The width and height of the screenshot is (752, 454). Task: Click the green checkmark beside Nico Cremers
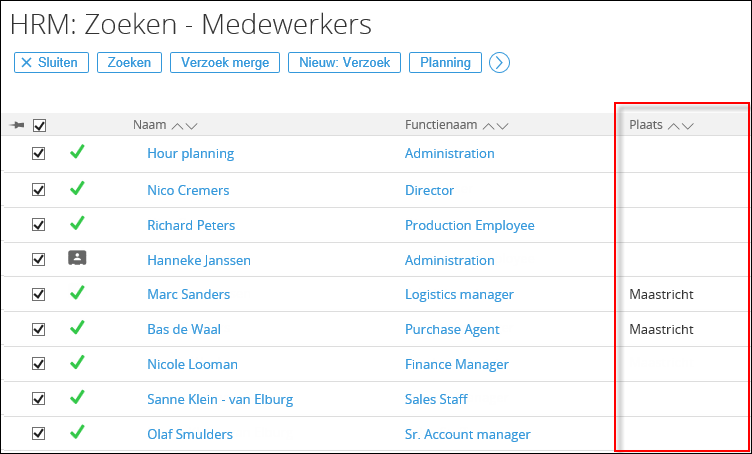click(77, 188)
